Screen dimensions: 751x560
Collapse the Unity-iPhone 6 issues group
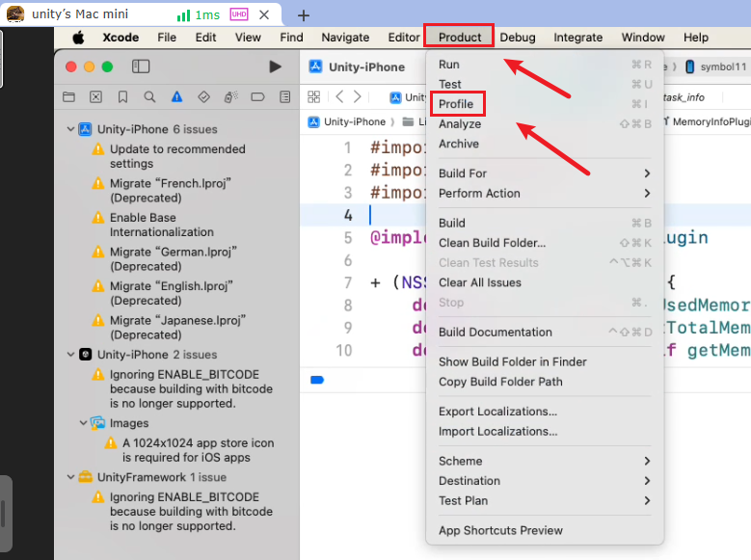[70, 129]
